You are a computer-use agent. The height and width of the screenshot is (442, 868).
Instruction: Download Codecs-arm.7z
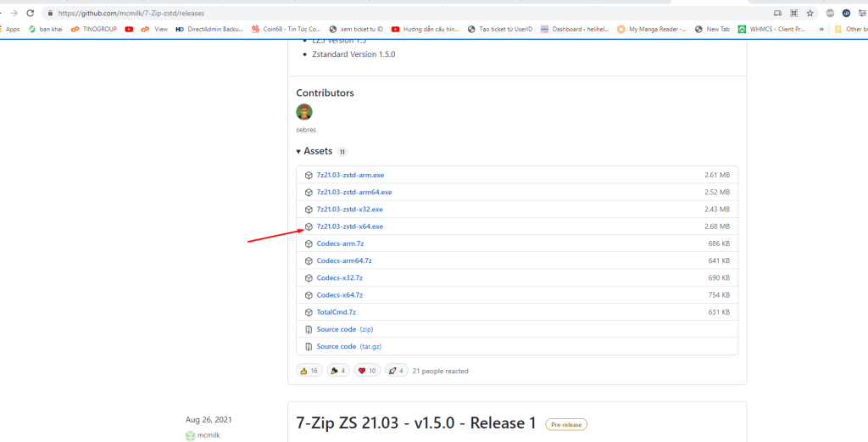340,243
